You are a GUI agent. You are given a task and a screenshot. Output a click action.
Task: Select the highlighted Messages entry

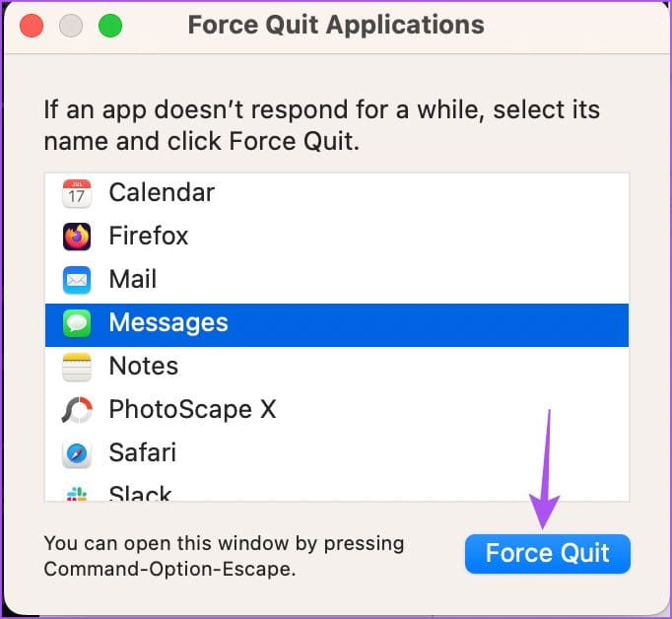pyautogui.click(x=168, y=323)
